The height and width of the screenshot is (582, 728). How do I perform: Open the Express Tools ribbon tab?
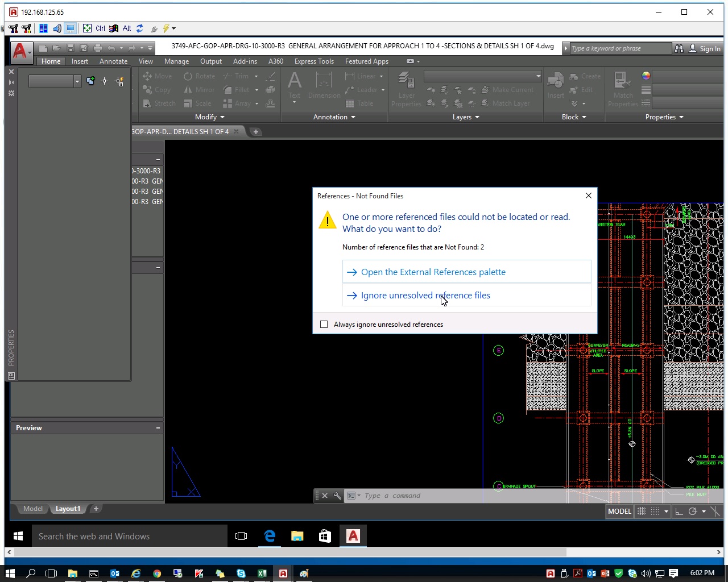coord(314,61)
